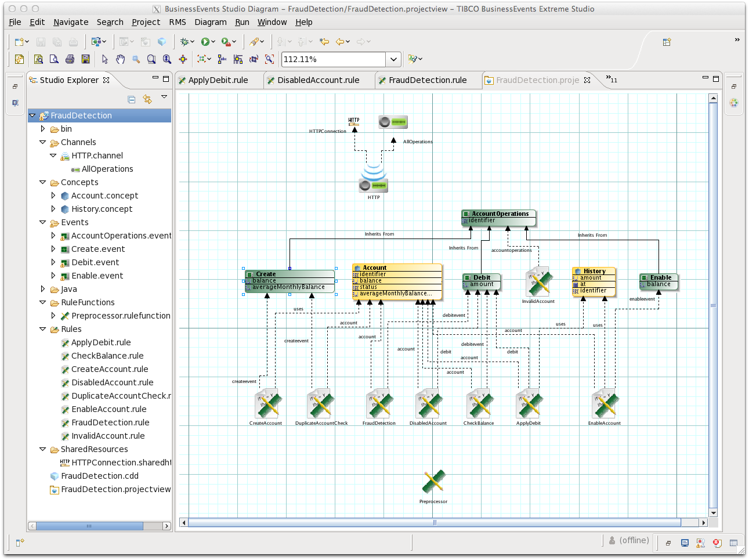The height and width of the screenshot is (560, 749).
Task: Open the Run button dropdown arrow
Action: click(x=214, y=42)
